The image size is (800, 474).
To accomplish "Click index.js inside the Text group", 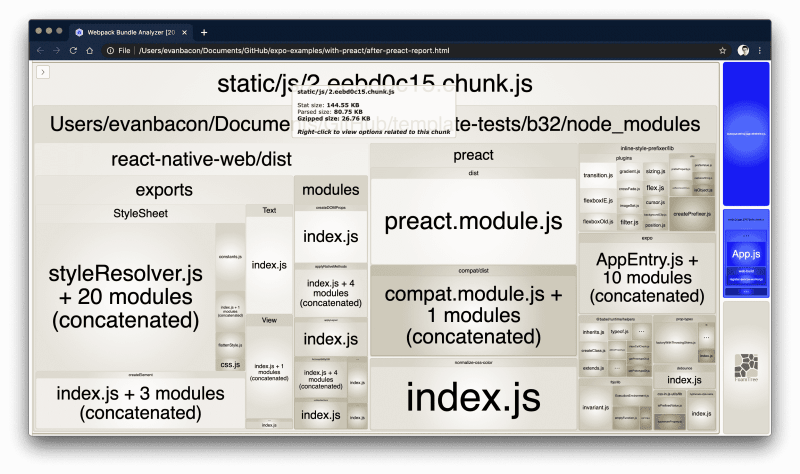I will pos(269,265).
